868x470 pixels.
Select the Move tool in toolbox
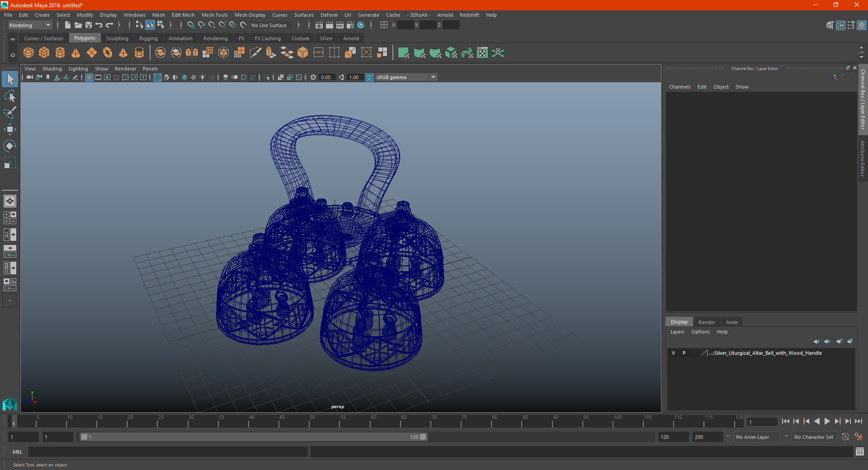coord(9,129)
